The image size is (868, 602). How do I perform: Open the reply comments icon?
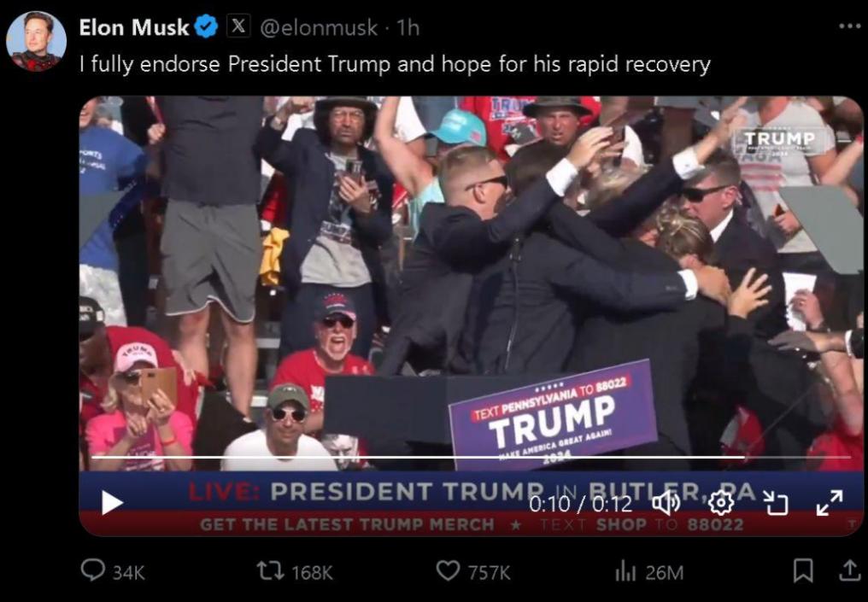point(92,570)
